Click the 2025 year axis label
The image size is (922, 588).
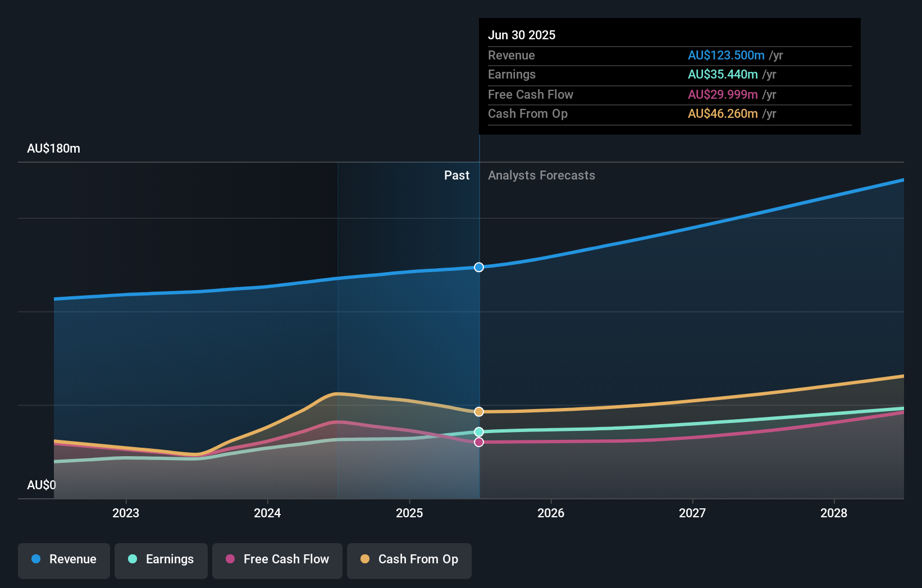(x=409, y=513)
